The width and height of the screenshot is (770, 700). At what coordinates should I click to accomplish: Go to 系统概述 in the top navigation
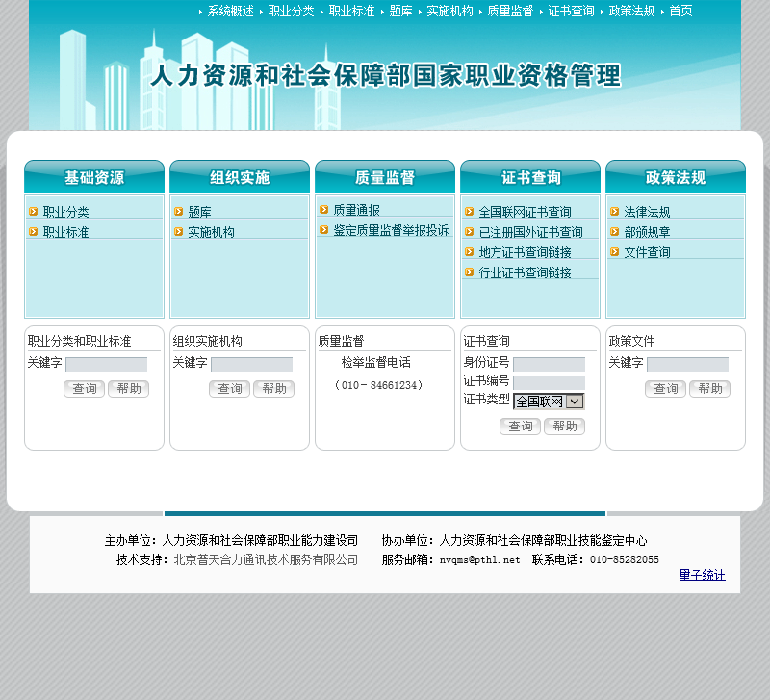230,11
